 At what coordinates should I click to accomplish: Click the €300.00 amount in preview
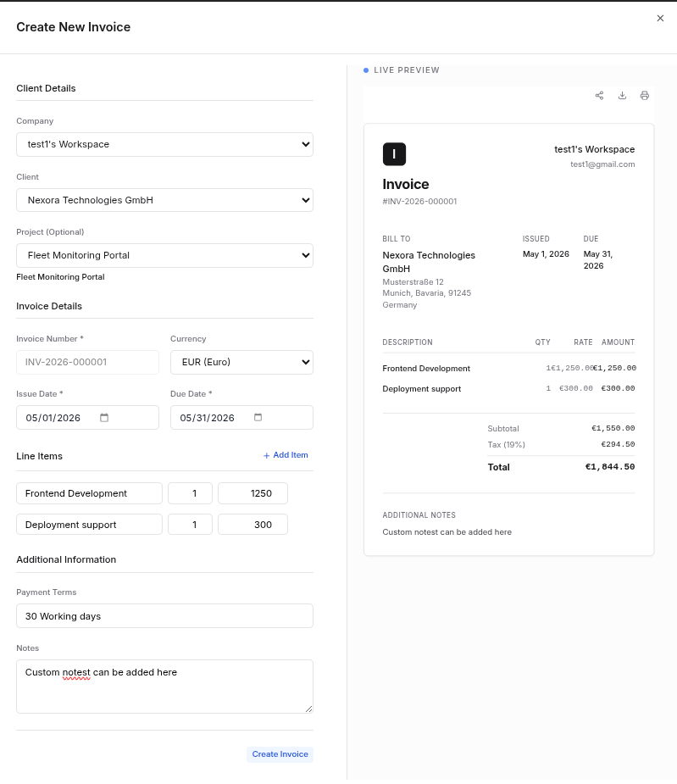pyautogui.click(x=618, y=388)
